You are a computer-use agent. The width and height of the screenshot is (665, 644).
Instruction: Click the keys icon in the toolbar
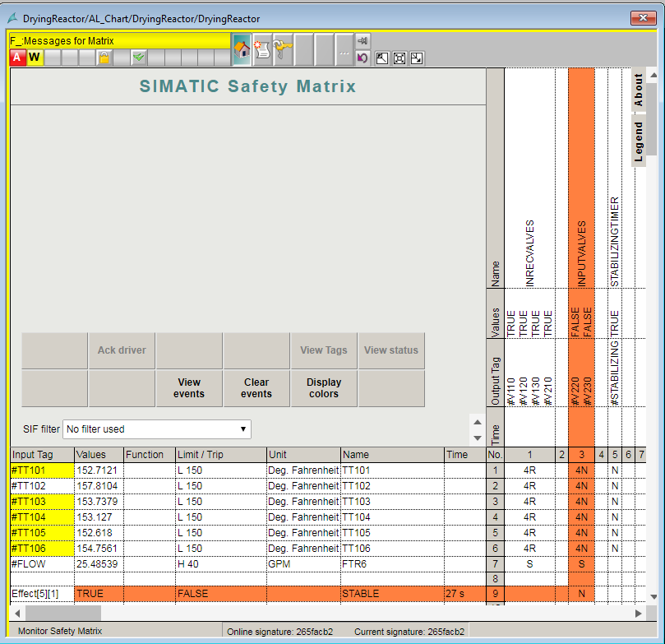pyautogui.click(x=283, y=49)
